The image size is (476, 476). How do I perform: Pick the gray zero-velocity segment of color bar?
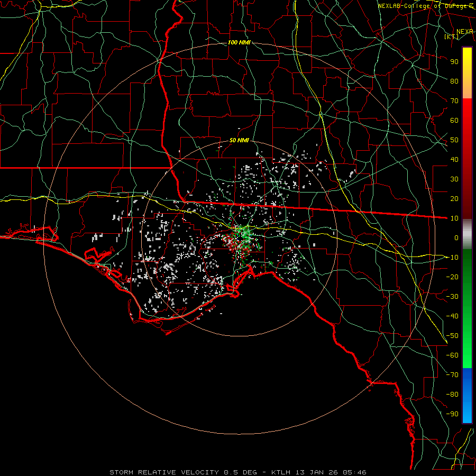467,234
